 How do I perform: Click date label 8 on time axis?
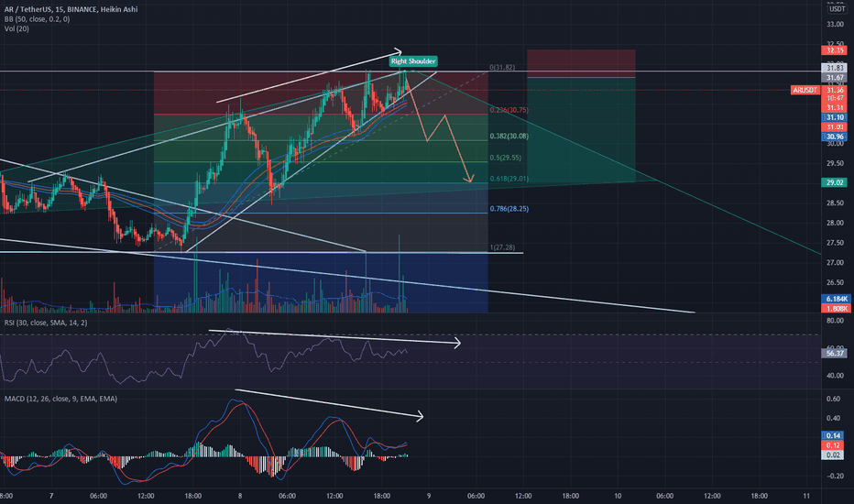(x=240, y=496)
